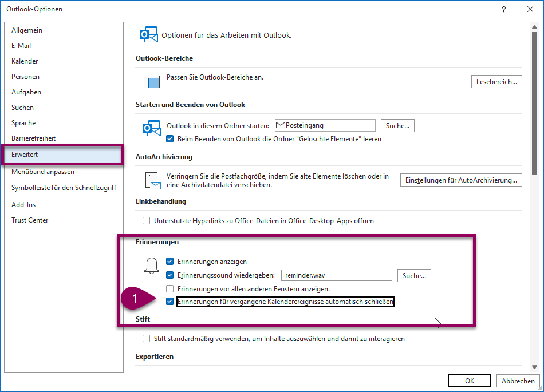544x392 pixels.
Task: Click the AutoArchive mailbox icon
Action: click(153, 181)
